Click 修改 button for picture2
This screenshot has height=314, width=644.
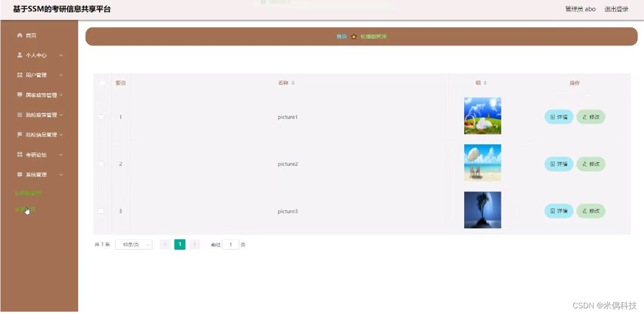coord(591,164)
